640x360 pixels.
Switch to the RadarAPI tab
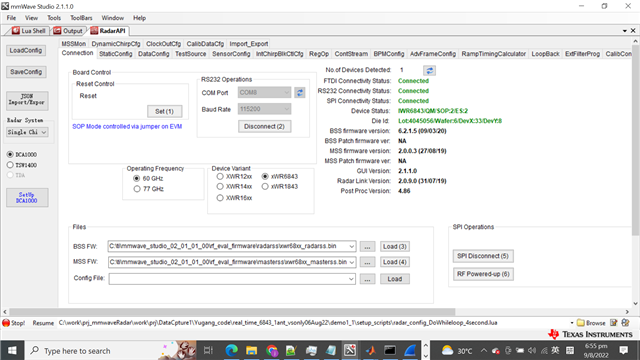click(109, 31)
